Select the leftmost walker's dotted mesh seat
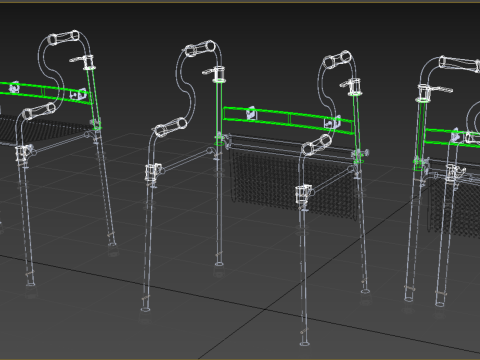480x360 pixels. (x=47, y=129)
